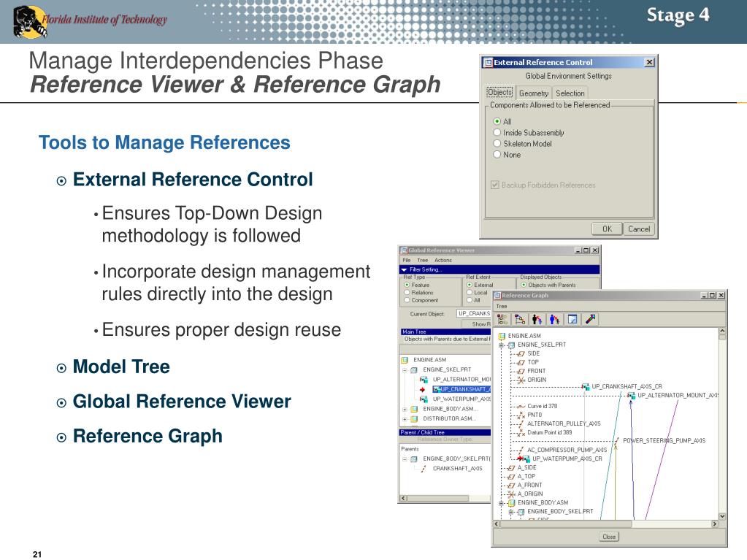Click OK in External Reference Control
This screenshot has height=560, width=747.
click(607, 229)
